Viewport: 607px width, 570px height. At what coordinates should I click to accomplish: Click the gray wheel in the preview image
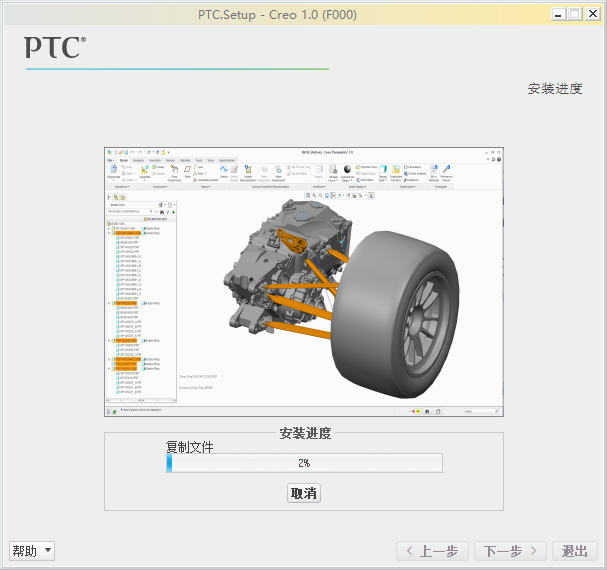pos(395,314)
